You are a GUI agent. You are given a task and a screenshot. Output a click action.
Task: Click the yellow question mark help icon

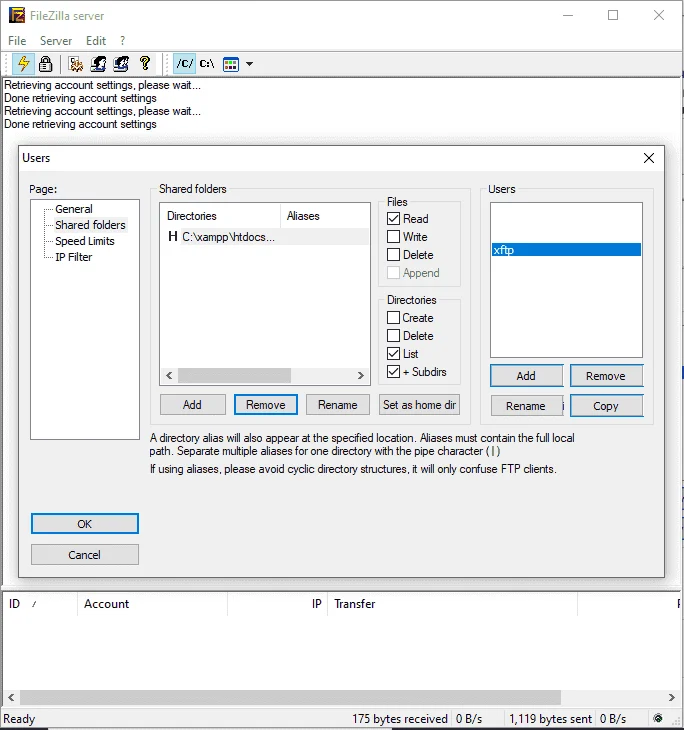point(145,63)
